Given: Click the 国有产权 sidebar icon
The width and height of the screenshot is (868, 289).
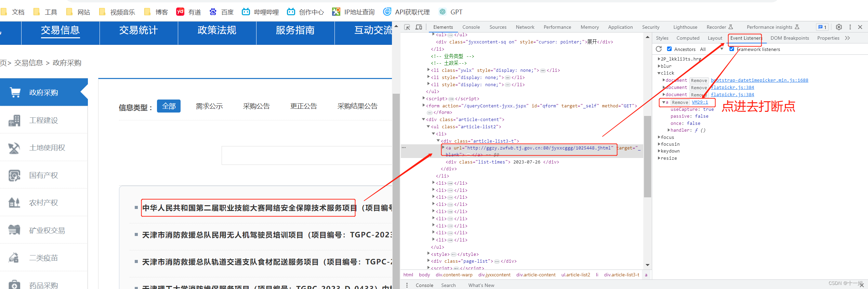Looking at the screenshot, I should [14, 175].
